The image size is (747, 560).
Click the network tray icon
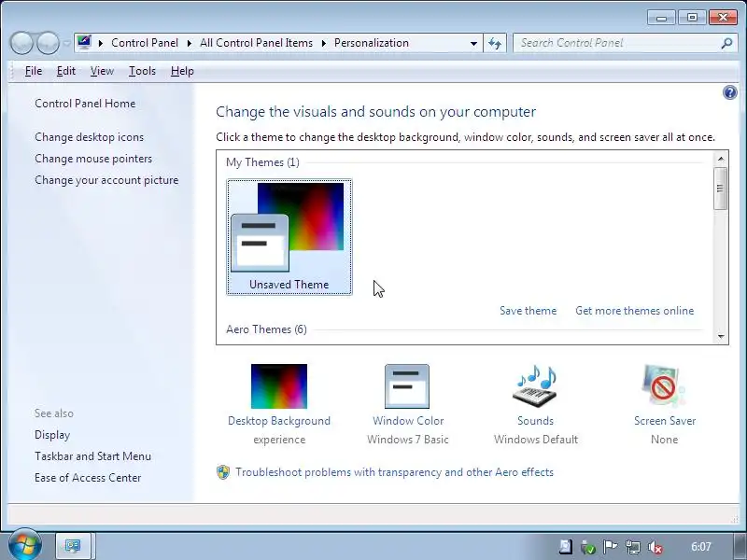point(633,547)
